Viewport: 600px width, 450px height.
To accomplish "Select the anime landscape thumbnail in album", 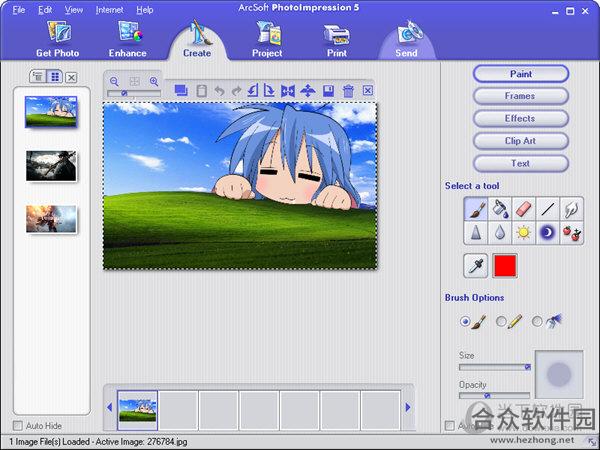I will tap(51, 111).
